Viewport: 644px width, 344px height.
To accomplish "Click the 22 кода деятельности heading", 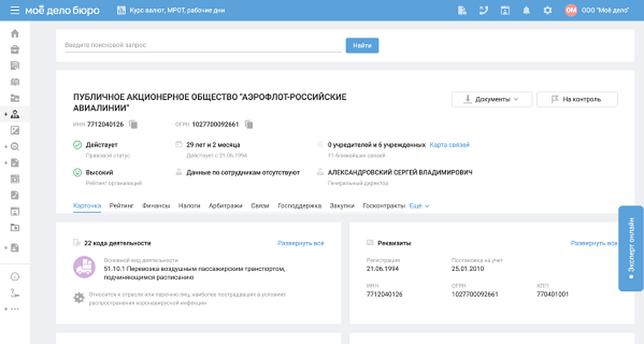I will (x=118, y=243).
